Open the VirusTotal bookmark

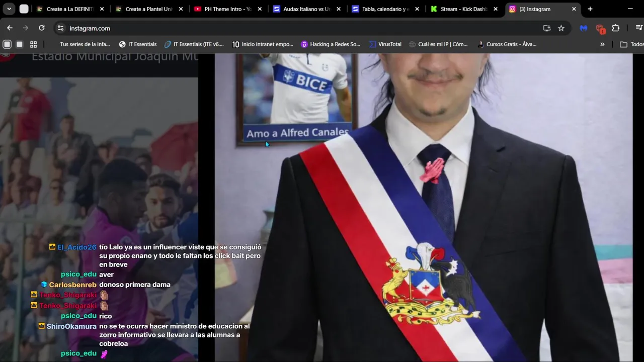385,44
